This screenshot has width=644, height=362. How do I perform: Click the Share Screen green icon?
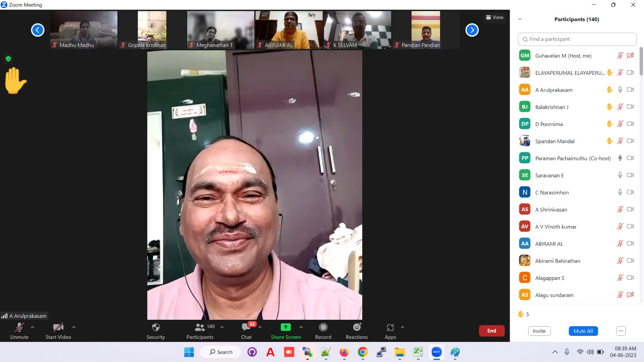(x=285, y=327)
